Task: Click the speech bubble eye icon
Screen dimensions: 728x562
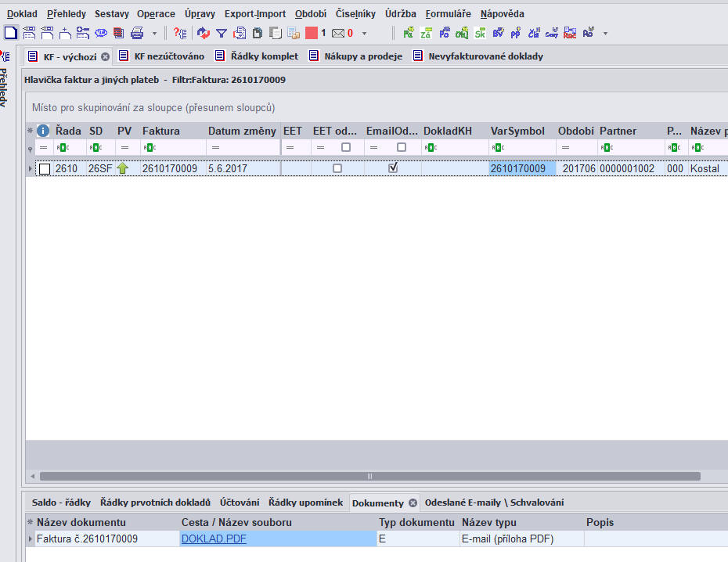Action: click(x=101, y=33)
